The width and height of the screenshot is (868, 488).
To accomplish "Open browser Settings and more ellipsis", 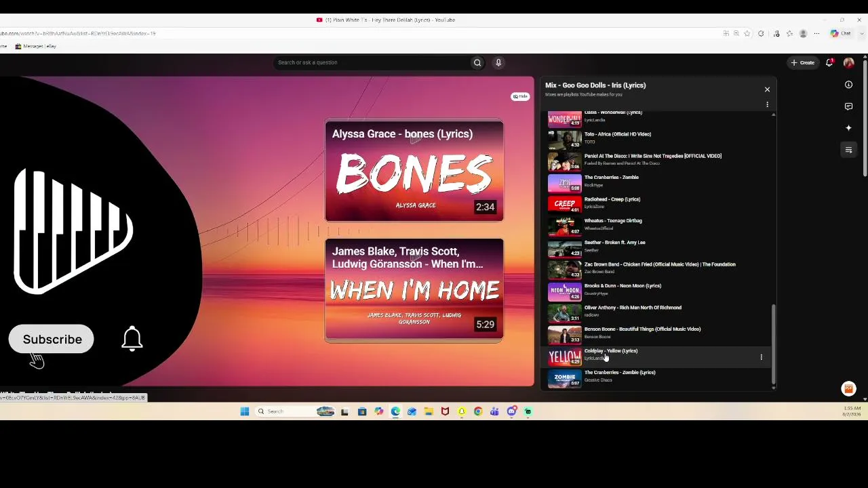I will coord(816,33).
